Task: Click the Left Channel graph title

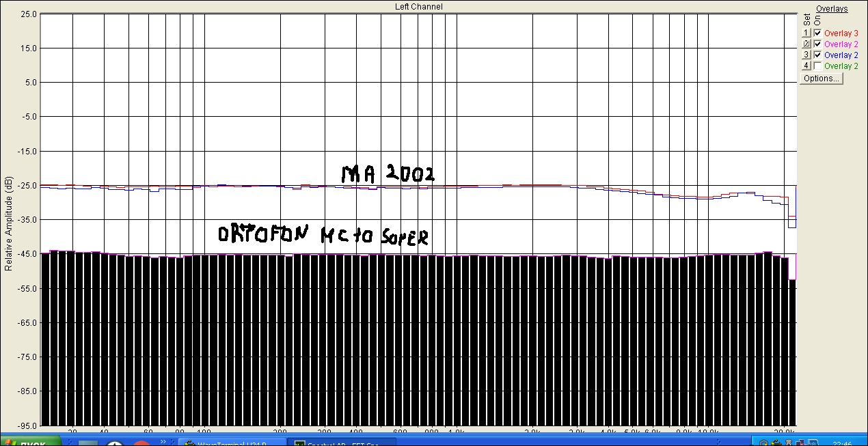Action: tap(419, 6)
